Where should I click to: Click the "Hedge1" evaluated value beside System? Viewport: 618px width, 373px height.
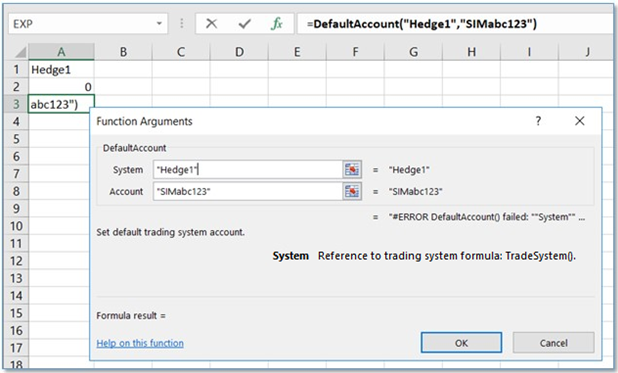click(409, 170)
